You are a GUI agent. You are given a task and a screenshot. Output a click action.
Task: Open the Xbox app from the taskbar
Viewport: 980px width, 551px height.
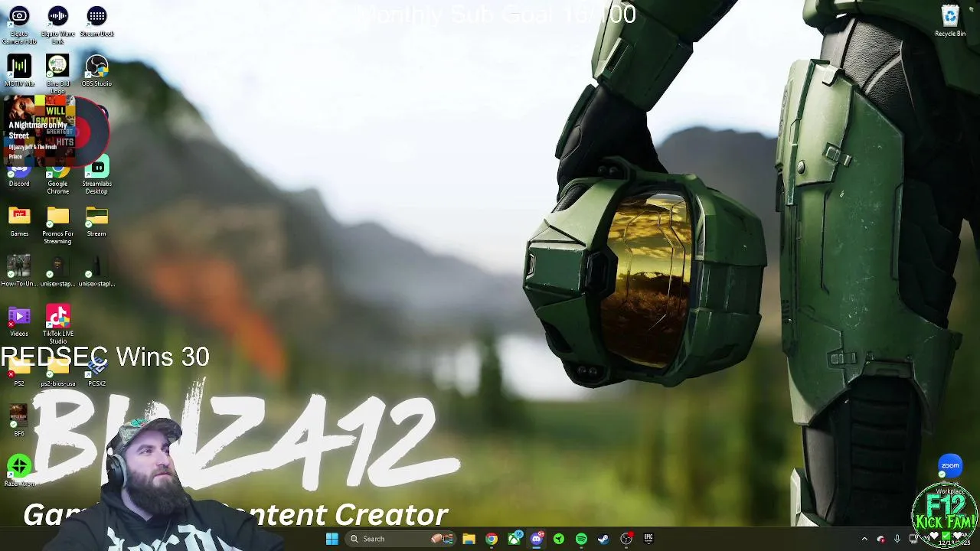tap(514, 539)
